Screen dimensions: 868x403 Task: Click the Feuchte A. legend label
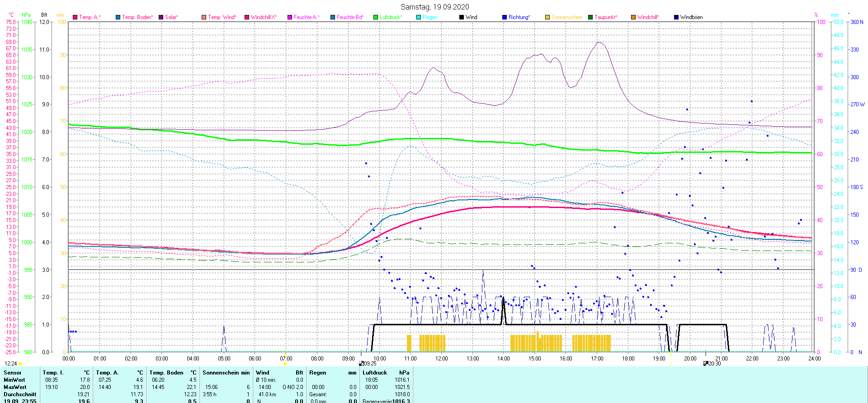[306, 17]
